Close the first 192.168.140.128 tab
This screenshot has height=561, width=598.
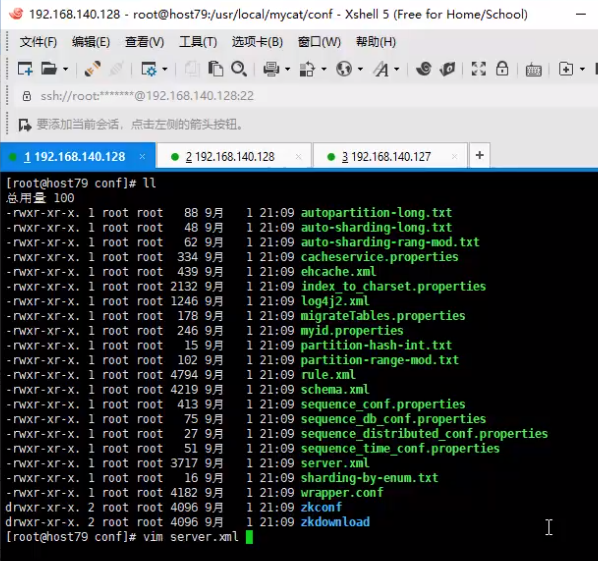click(142, 156)
